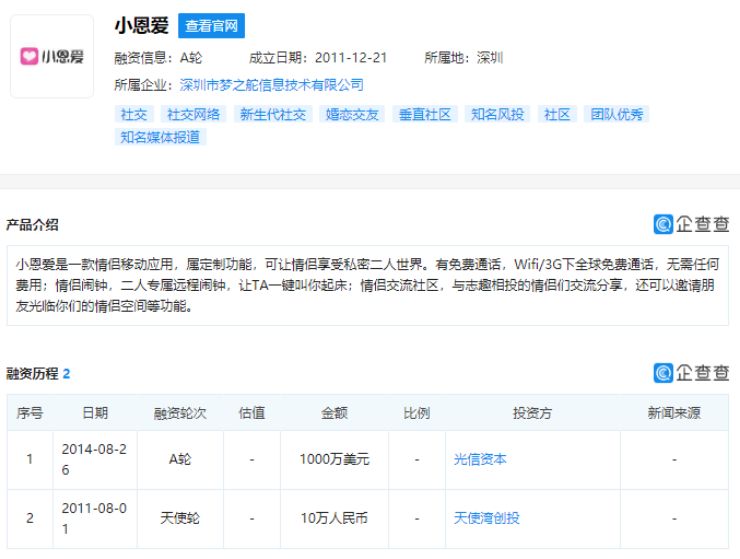The width and height of the screenshot is (740, 559).
Task: Click the 估值 column header
Action: [x=252, y=413]
